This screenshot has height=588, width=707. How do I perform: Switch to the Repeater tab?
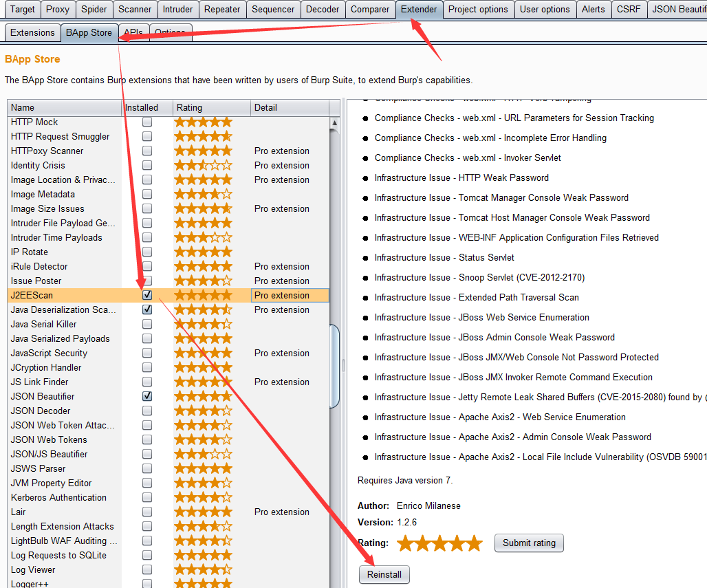(x=222, y=9)
